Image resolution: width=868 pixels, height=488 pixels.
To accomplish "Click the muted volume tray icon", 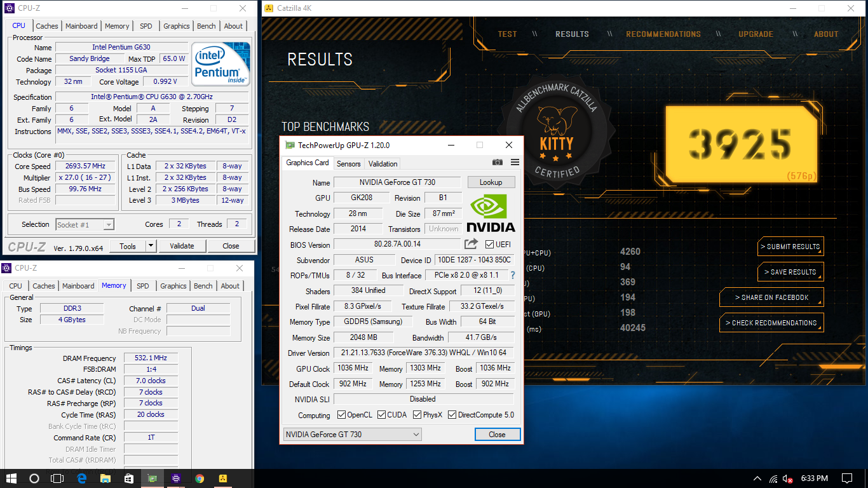I will coord(788,478).
